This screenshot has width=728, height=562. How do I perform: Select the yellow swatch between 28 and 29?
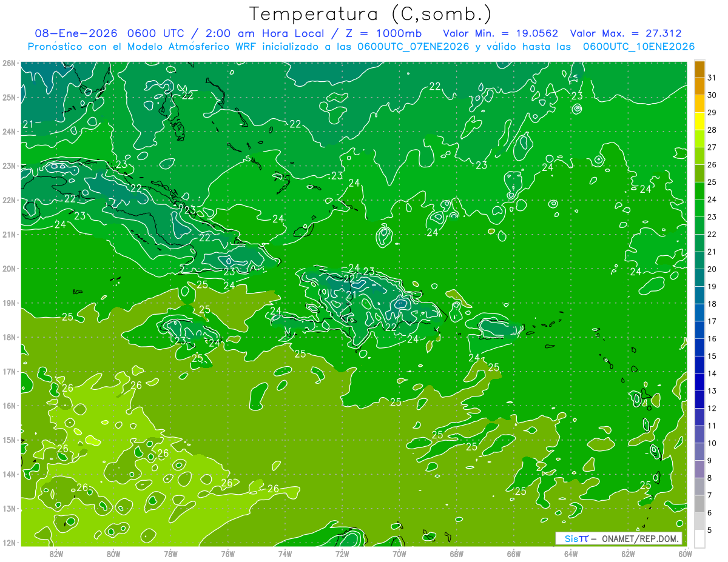699,121
